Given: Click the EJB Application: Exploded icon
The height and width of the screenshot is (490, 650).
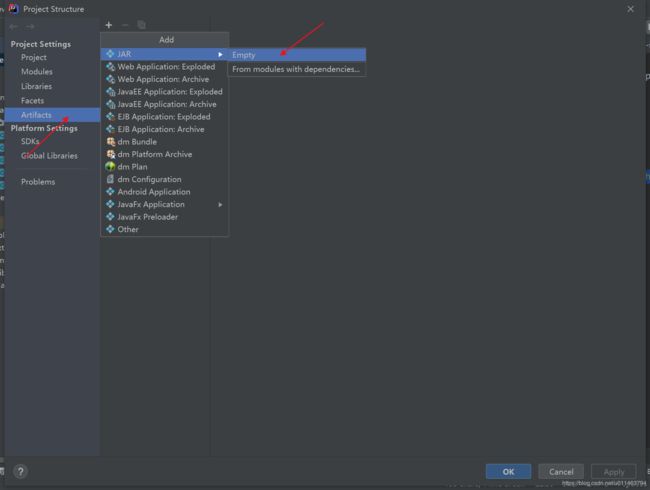Looking at the screenshot, I should tap(110, 116).
